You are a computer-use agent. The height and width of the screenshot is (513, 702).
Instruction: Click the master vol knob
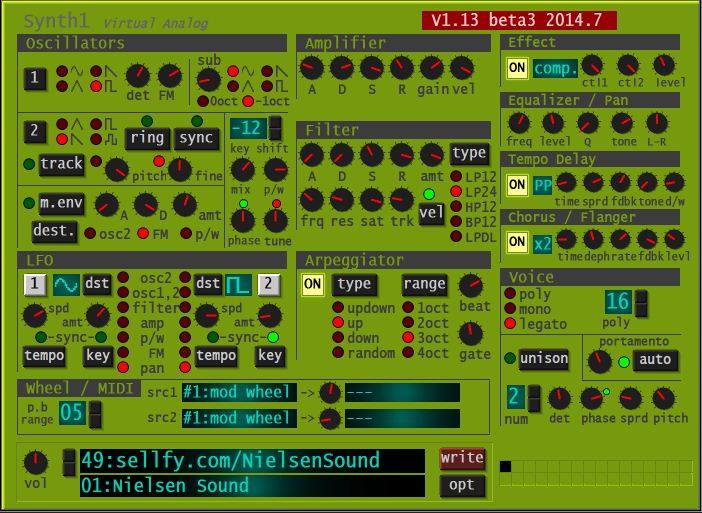click(x=35, y=462)
